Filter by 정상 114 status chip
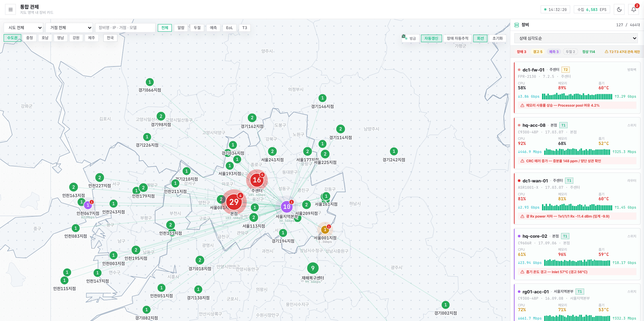 588,52
